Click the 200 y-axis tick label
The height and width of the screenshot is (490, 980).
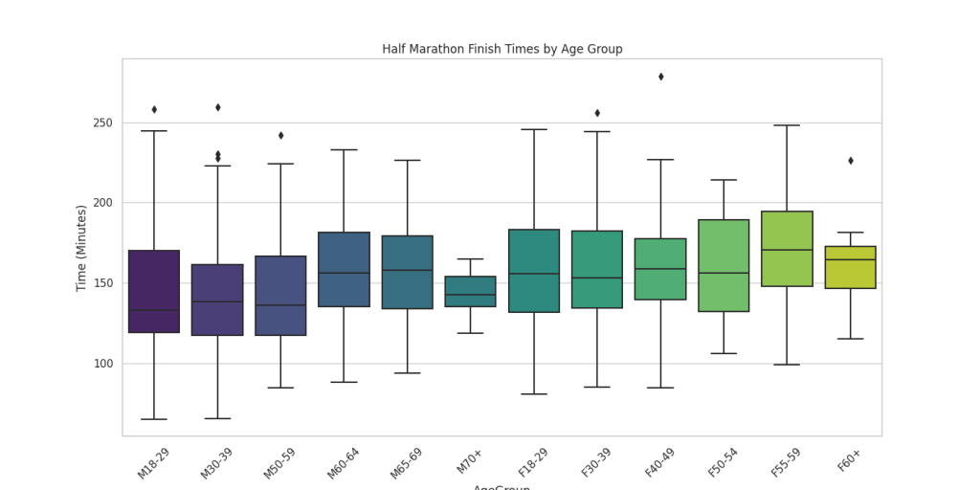pos(102,203)
